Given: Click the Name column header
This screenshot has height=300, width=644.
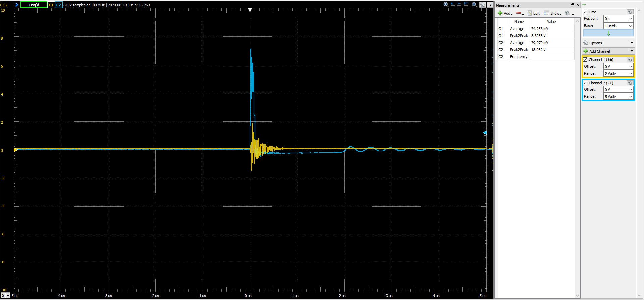Looking at the screenshot, I should pos(519,22).
